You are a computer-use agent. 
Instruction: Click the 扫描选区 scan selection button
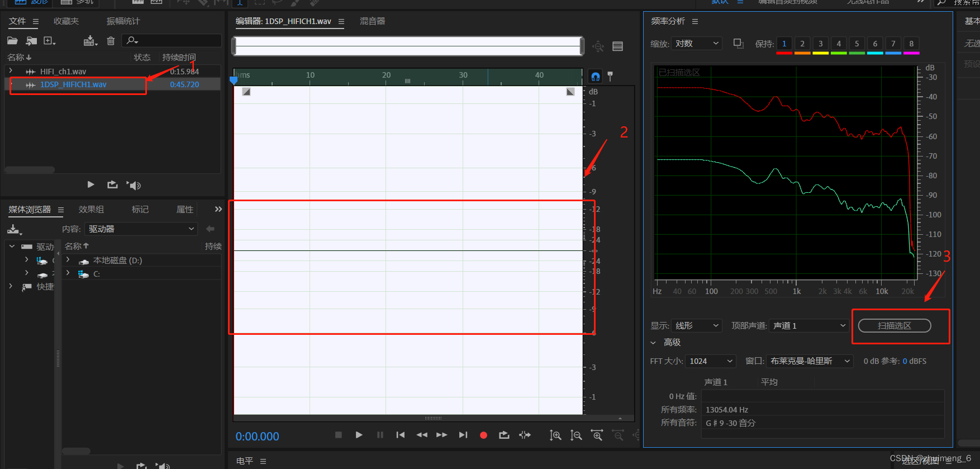(895, 325)
